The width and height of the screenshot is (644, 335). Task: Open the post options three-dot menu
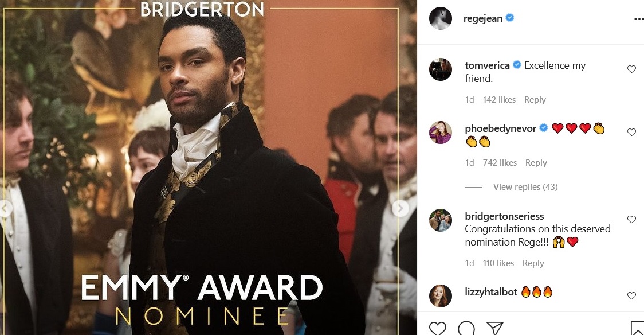(x=639, y=18)
